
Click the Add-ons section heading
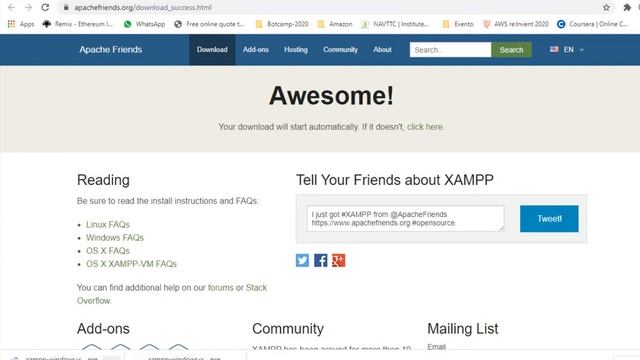tap(103, 329)
